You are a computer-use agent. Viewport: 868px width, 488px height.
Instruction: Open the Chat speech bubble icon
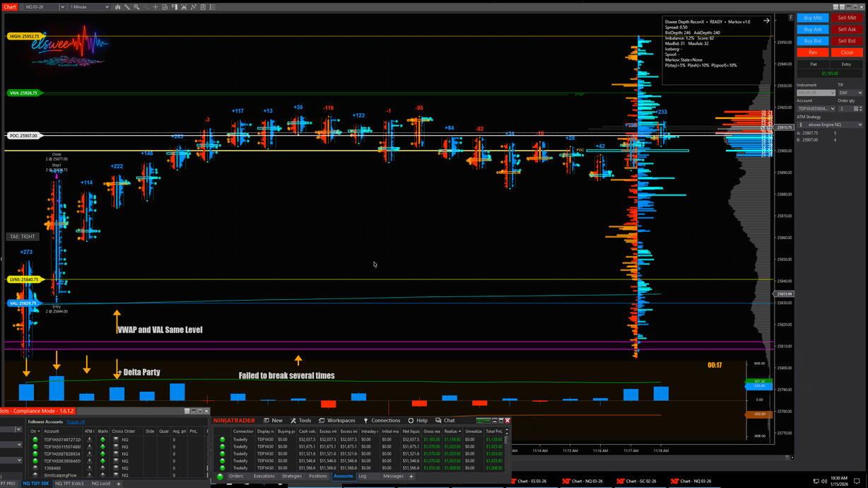[x=439, y=420]
